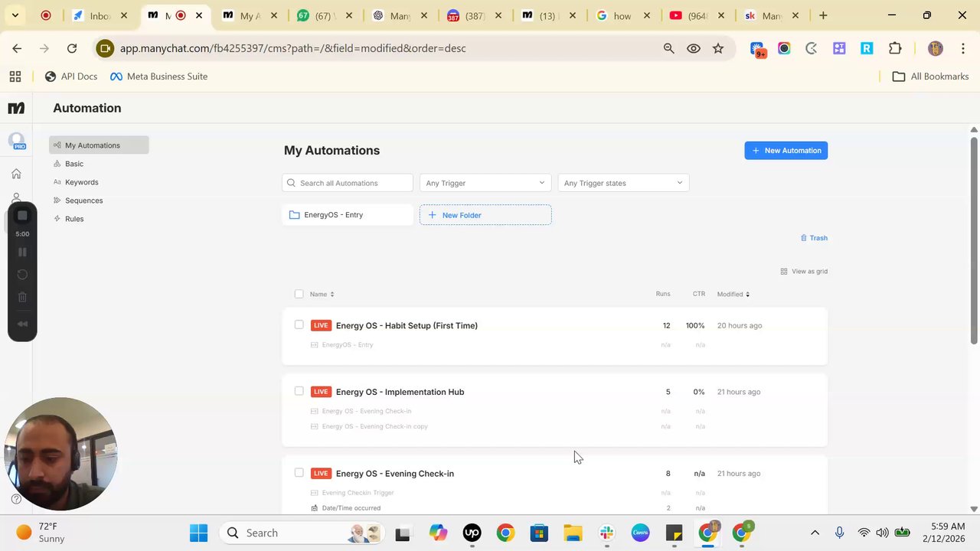The width and height of the screenshot is (980, 551).
Task: Bookmark this page with the star icon
Action: (x=718, y=48)
